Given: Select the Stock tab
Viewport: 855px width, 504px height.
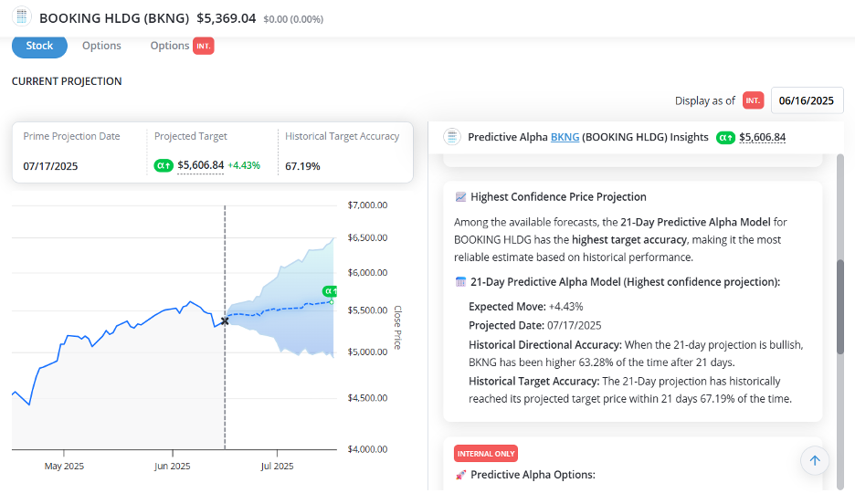Looking at the screenshot, I should (39, 46).
